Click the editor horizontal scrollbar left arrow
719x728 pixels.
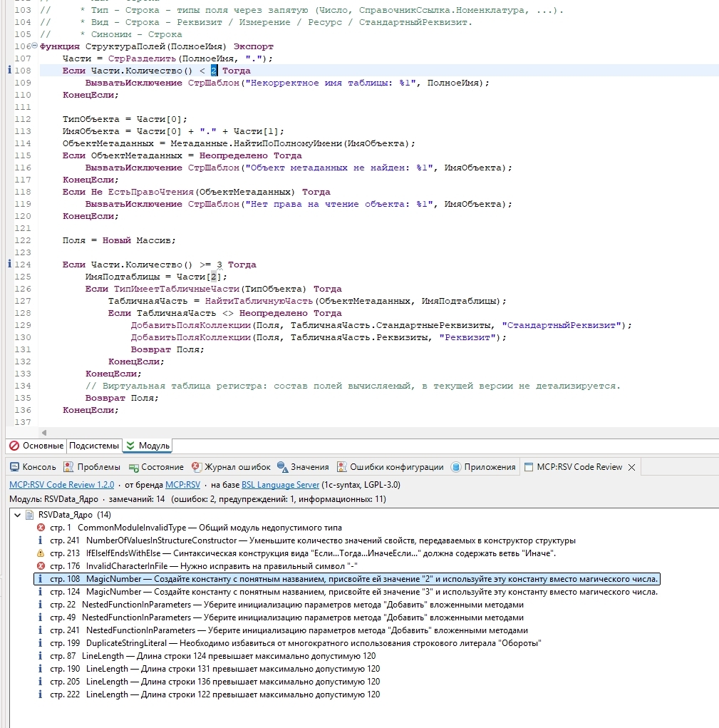point(44,433)
